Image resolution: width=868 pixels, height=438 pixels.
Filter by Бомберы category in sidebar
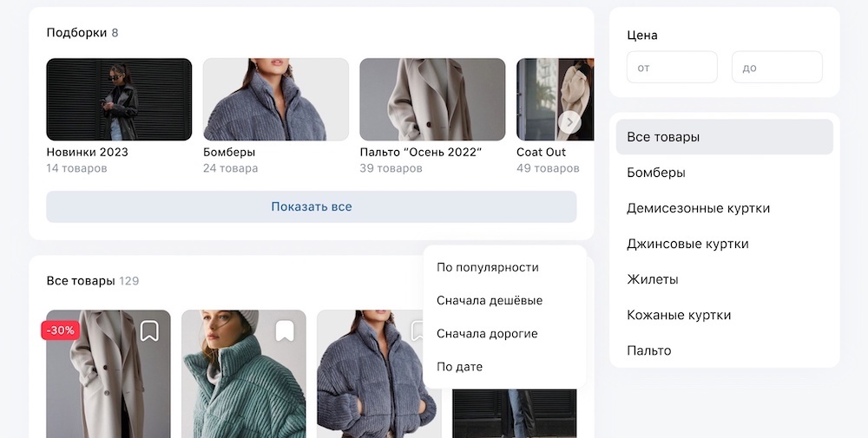click(656, 173)
